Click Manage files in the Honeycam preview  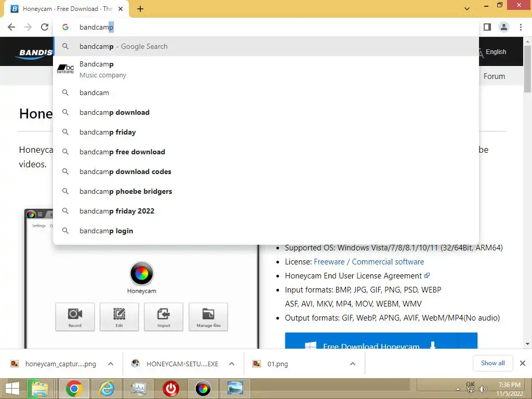tap(208, 317)
